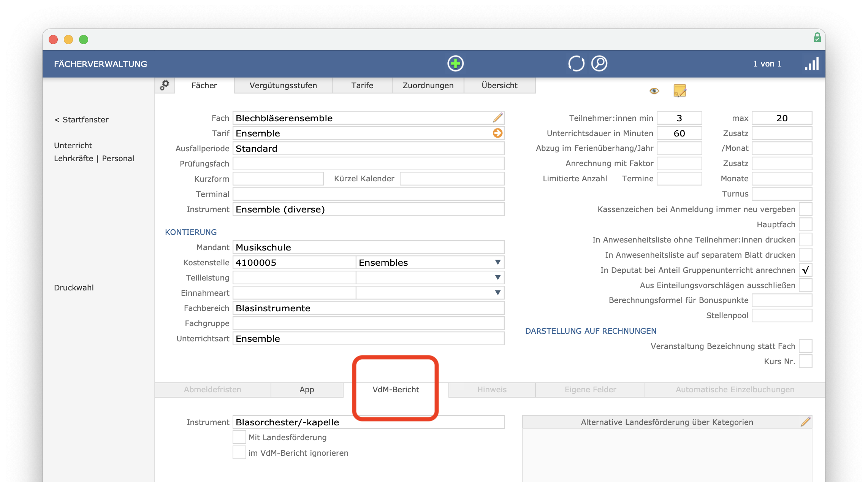868x482 pixels.
Task: Open the Hinweis tab
Action: click(492, 389)
